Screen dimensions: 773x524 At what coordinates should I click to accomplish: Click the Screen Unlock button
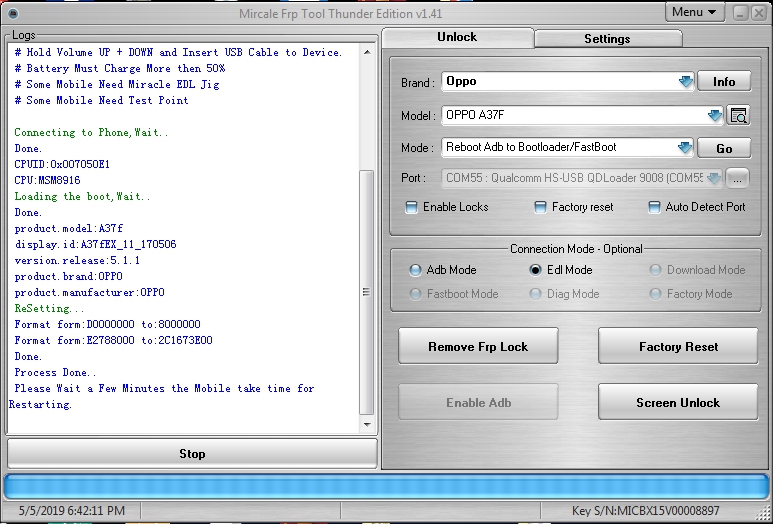point(678,402)
